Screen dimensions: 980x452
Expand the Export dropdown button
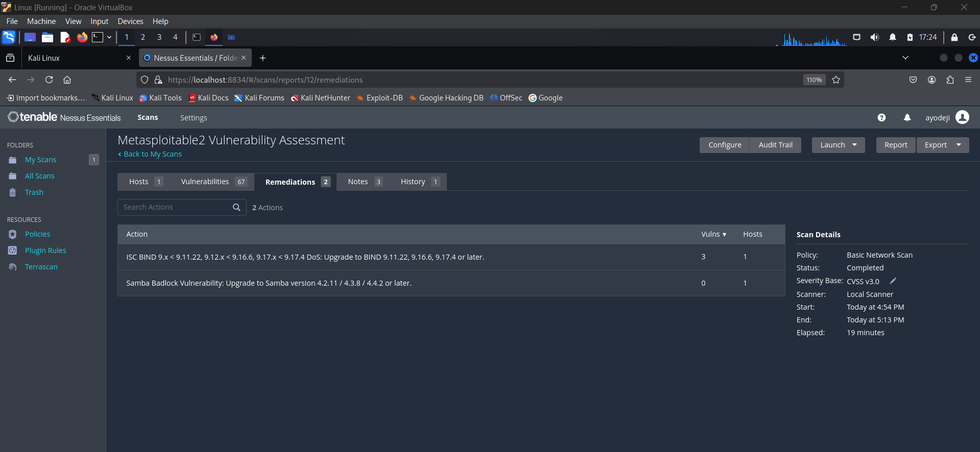(943, 145)
